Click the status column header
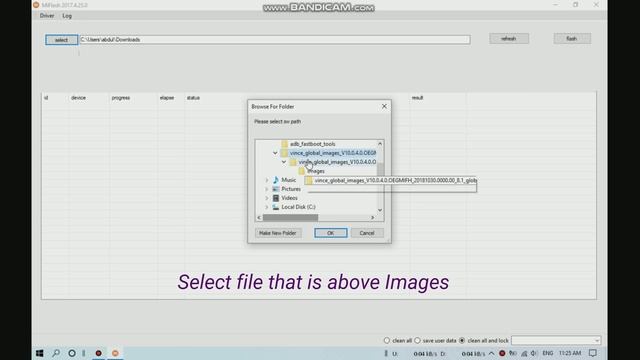Image resolution: width=640 pixels, height=360 pixels. (x=193, y=98)
